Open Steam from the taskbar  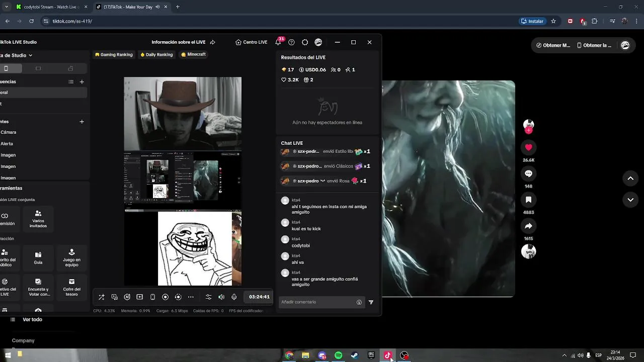355,355
